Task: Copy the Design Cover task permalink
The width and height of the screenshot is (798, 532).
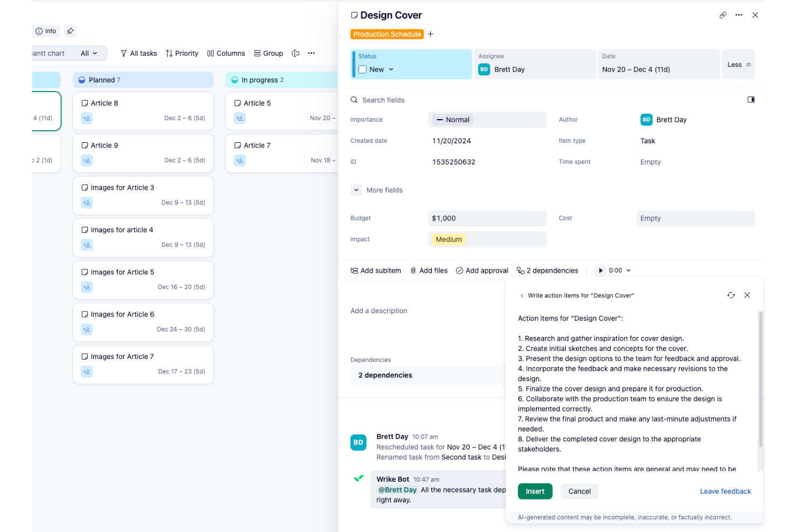Action: click(x=723, y=15)
